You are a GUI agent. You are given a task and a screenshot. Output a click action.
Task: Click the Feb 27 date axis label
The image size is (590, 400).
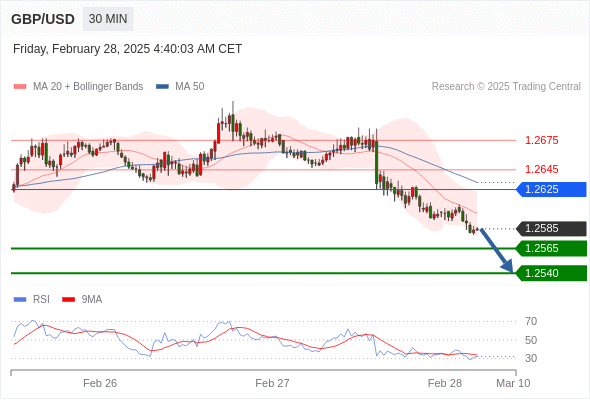(272, 383)
